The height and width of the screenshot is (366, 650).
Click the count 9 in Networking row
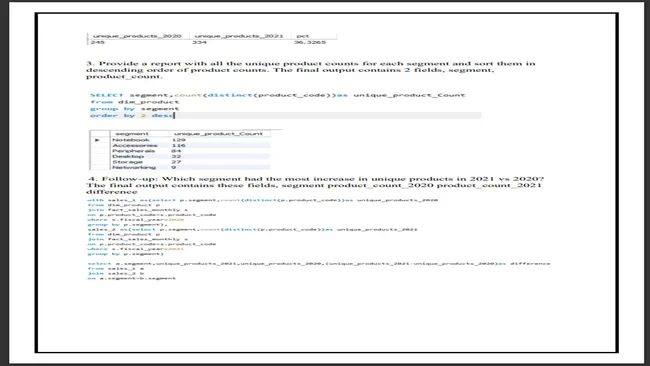click(174, 167)
